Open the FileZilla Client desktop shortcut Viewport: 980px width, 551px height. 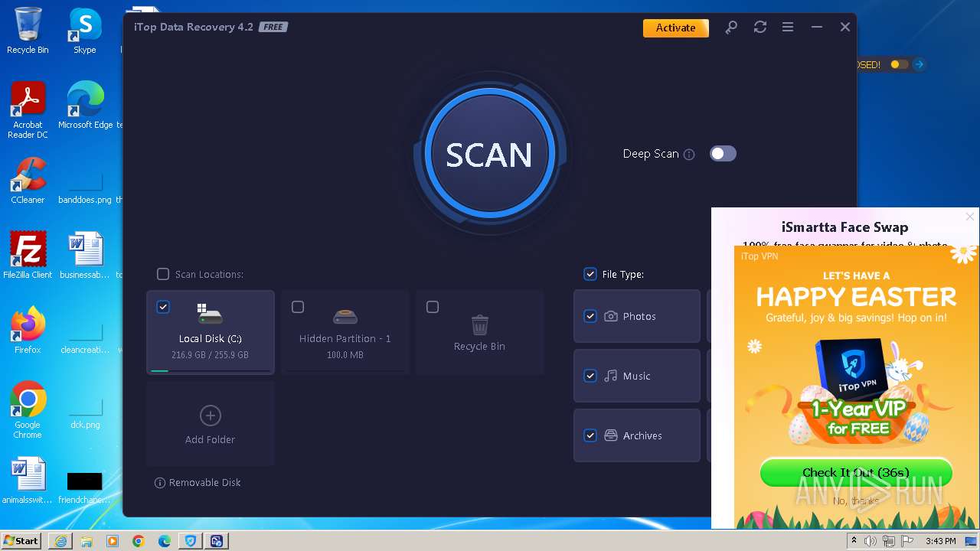(x=28, y=256)
